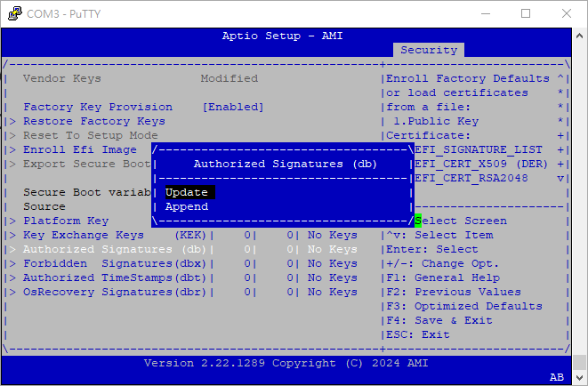Open OsRecovery Signatures (dbr) entry
This screenshot has height=386, width=588.
click(x=115, y=292)
